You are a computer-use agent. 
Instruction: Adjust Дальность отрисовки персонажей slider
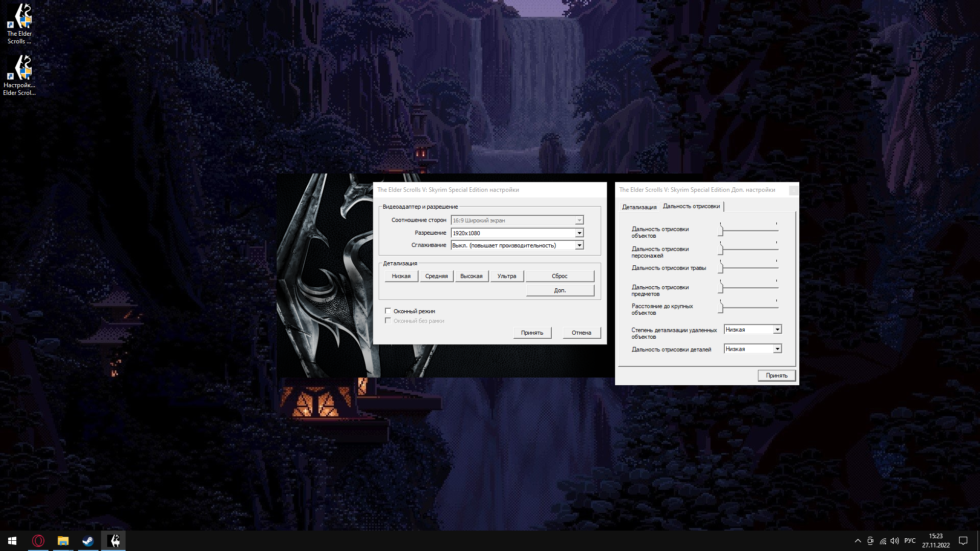pos(749,249)
